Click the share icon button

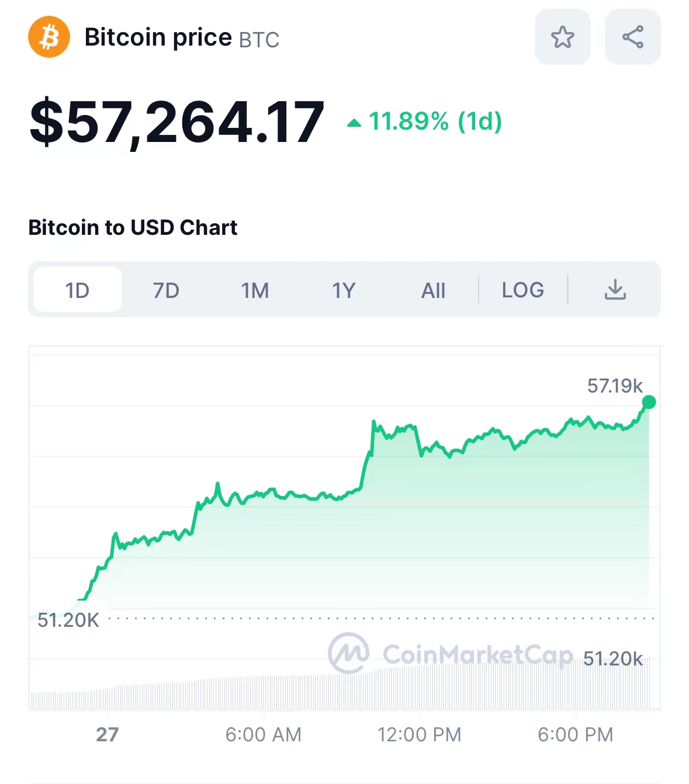632,37
